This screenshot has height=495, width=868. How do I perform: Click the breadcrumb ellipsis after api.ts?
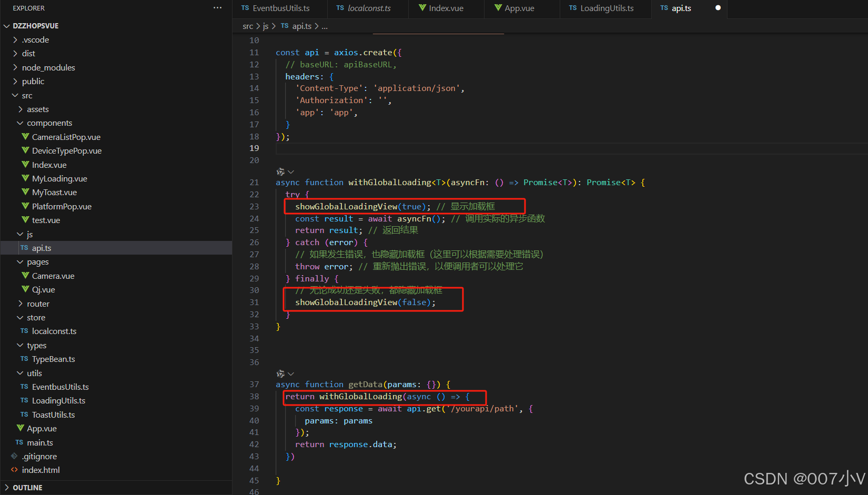coord(325,25)
